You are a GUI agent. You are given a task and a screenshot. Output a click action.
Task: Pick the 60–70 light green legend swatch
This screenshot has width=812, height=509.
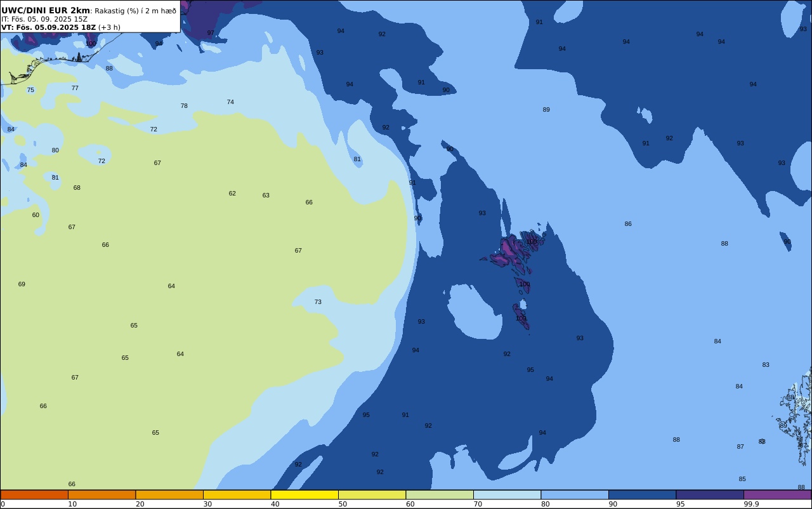tap(440, 494)
